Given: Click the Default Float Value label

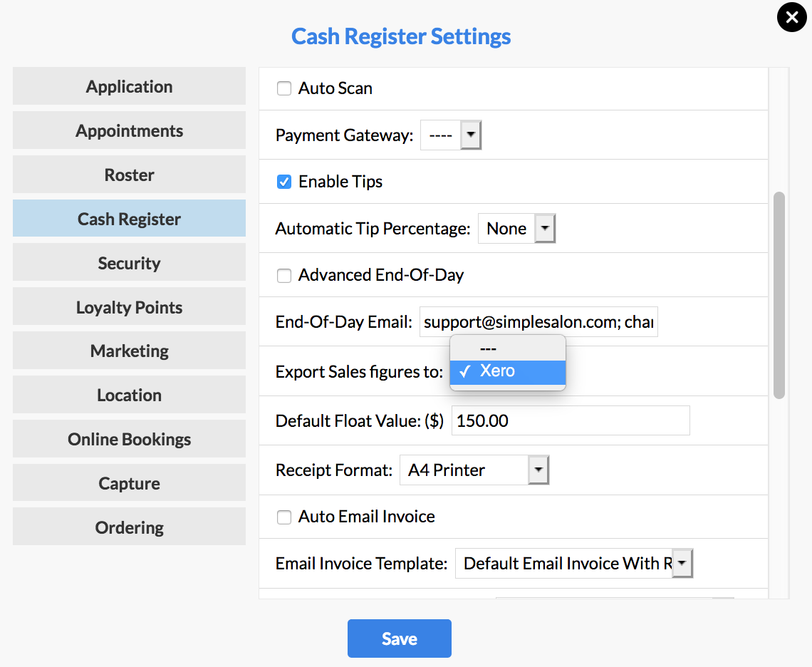Looking at the screenshot, I should [x=360, y=421].
